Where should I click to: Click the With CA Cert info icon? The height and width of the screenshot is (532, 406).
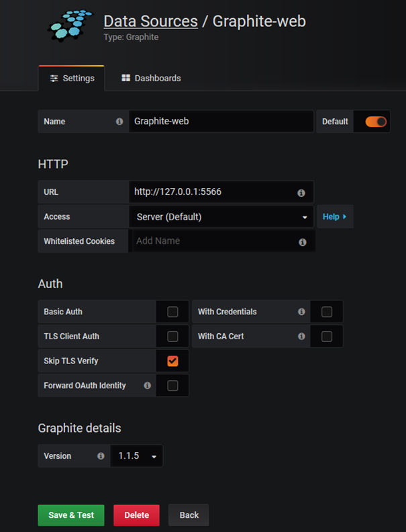click(x=301, y=337)
